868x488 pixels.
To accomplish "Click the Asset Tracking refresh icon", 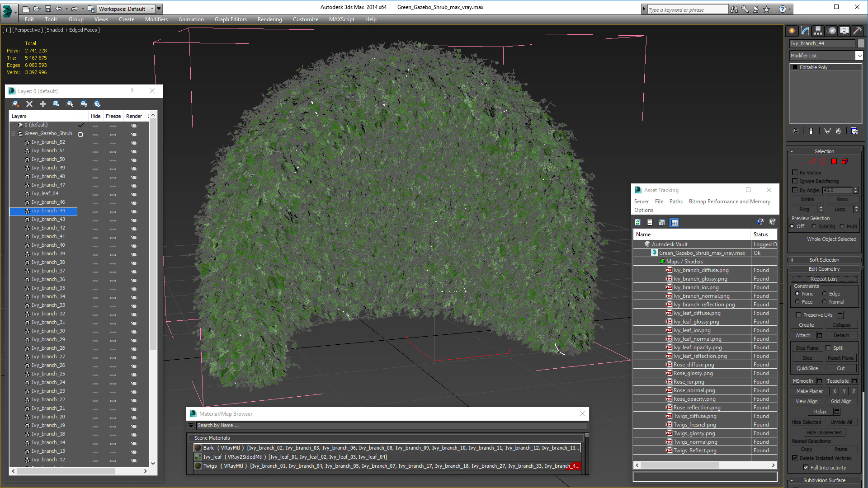I will tap(637, 222).
